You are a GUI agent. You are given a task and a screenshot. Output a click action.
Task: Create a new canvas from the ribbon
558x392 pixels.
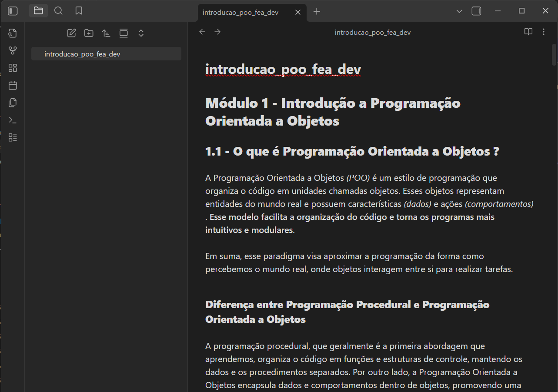point(13,68)
